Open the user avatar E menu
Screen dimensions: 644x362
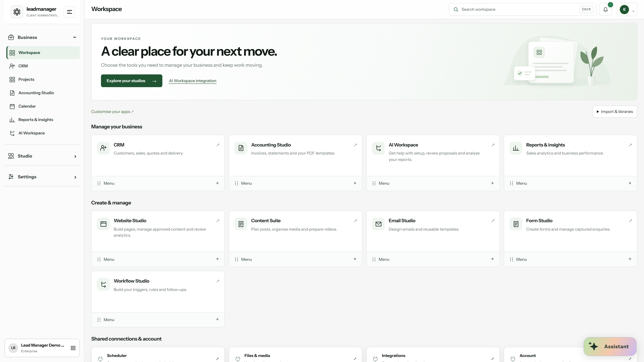click(627, 10)
